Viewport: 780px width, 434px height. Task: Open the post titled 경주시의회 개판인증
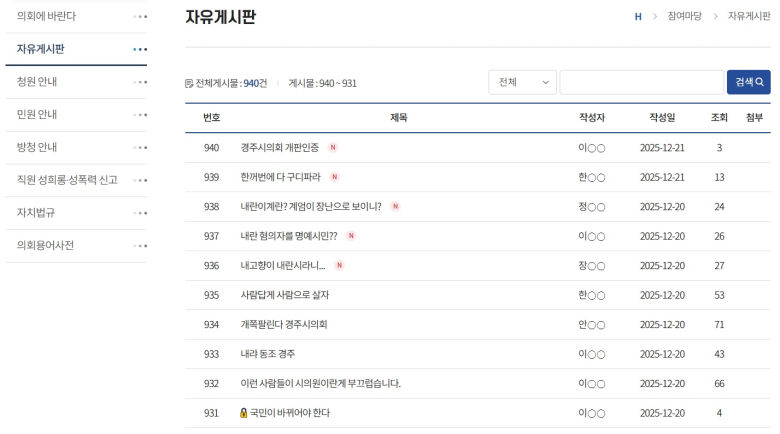tap(279, 148)
